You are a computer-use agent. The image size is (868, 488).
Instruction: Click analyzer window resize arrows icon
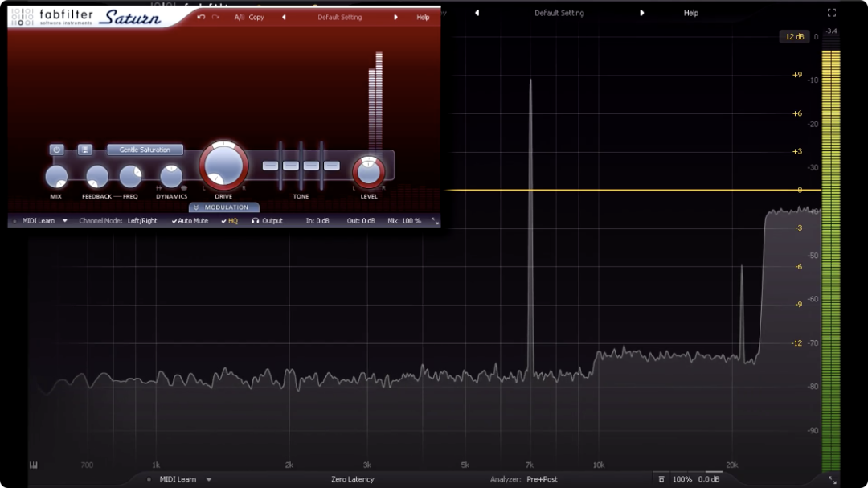832,480
